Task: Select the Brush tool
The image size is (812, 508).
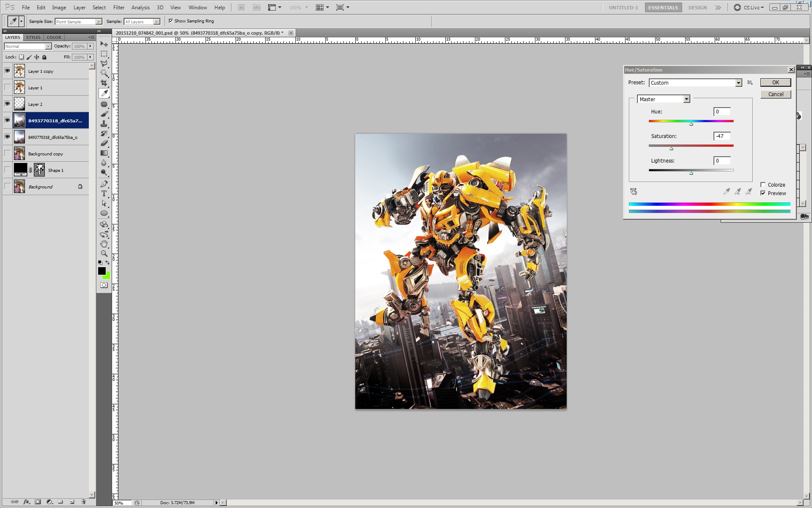Action: click(x=104, y=114)
